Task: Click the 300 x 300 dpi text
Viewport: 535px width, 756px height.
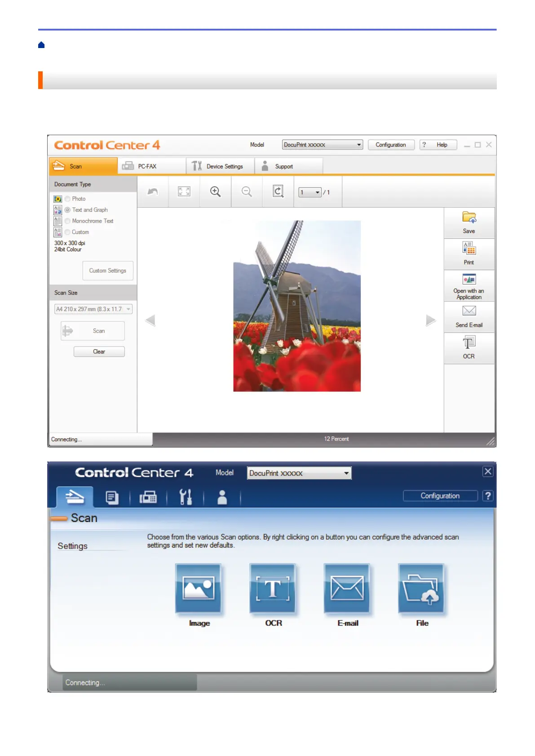Action: [x=70, y=243]
